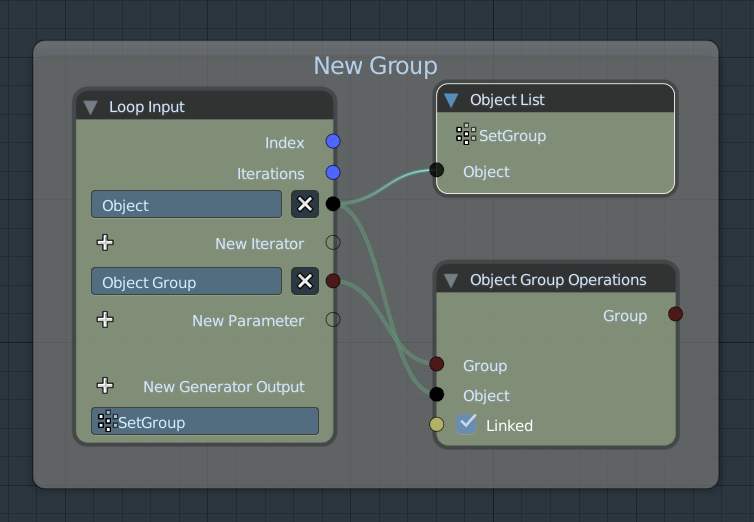Click the Iterations output socket
This screenshot has width=754, height=522.
[333, 173]
